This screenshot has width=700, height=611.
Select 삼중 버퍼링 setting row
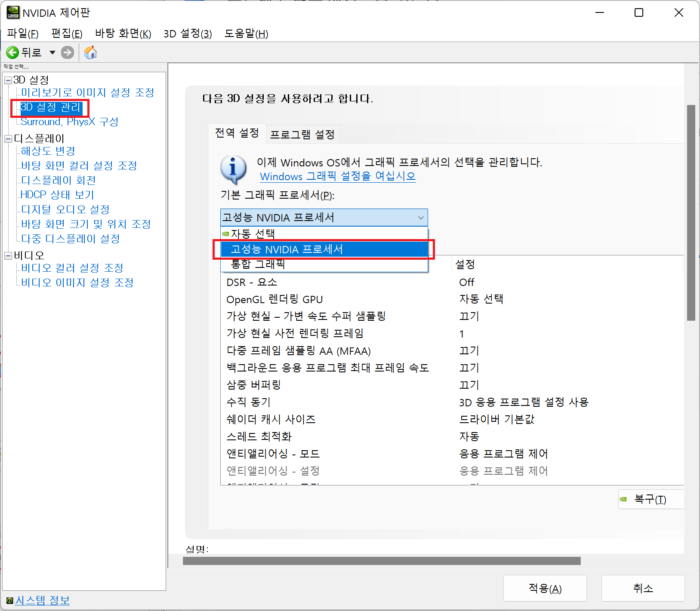tap(452, 385)
